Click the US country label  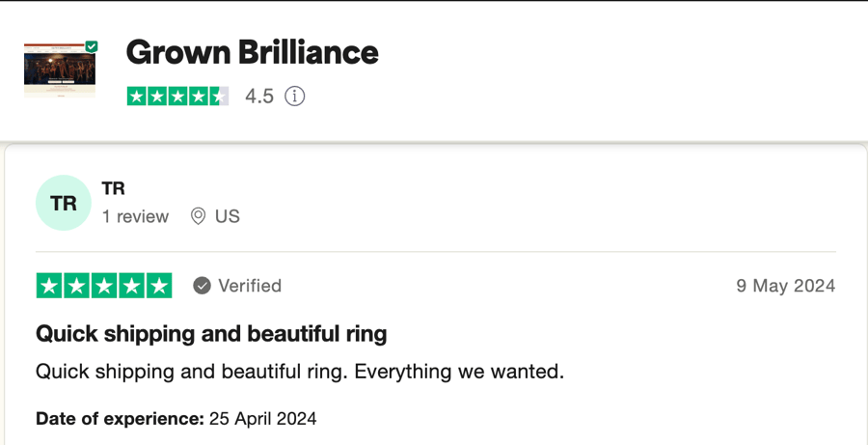(228, 216)
